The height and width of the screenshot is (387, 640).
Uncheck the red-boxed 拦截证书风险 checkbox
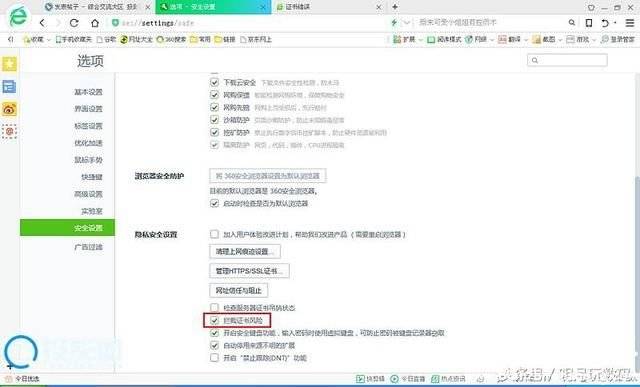pyautogui.click(x=214, y=320)
